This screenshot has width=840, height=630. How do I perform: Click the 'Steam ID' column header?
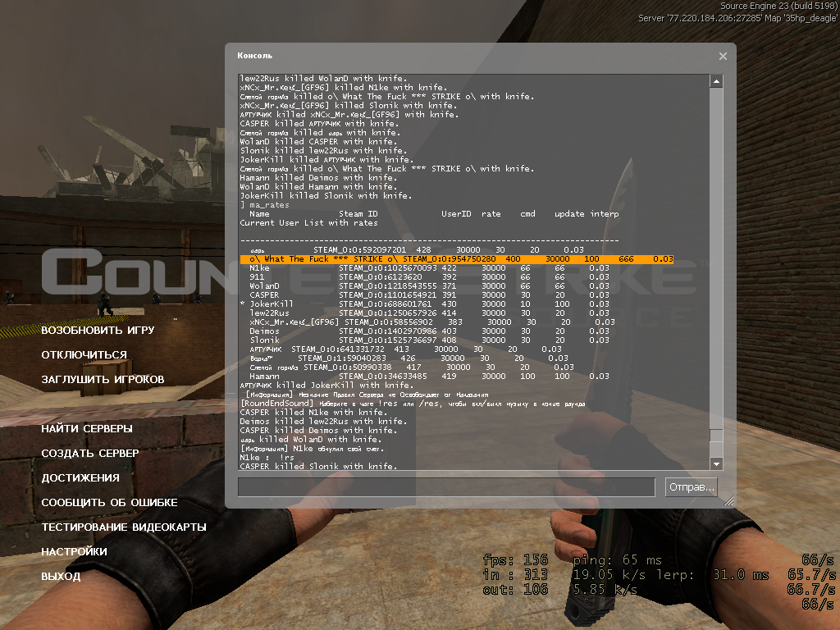tap(358, 214)
